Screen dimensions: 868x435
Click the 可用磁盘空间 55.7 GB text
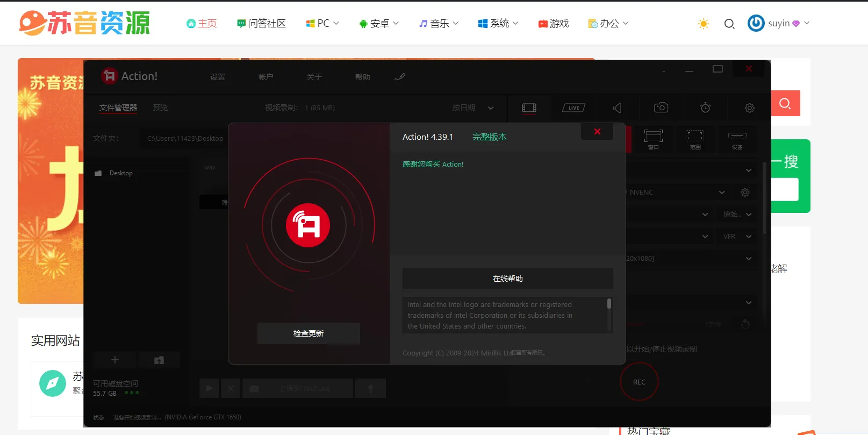click(115, 388)
